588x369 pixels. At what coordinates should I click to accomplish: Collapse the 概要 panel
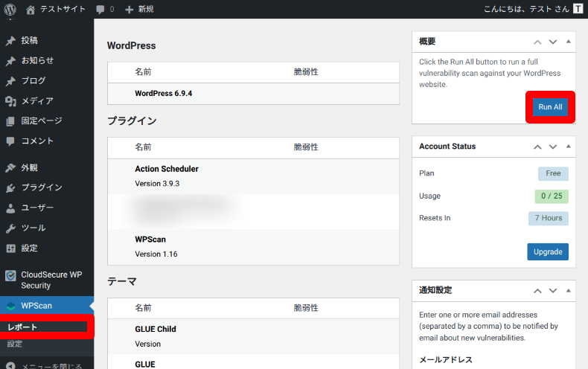pyautogui.click(x=568, y=42)
